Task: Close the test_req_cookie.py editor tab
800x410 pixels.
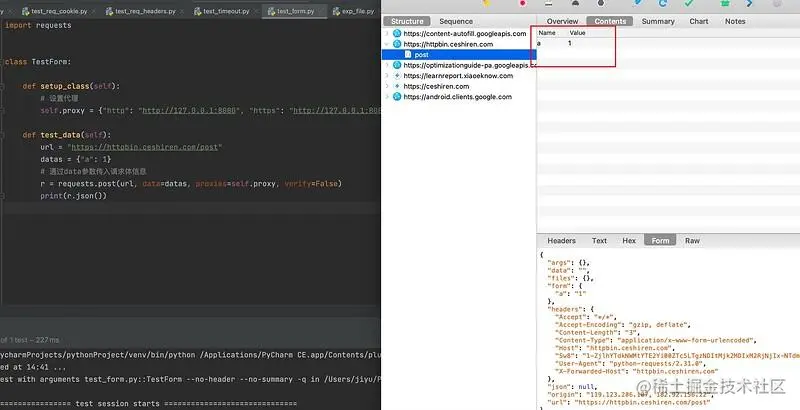Action: tap(93, 11)
